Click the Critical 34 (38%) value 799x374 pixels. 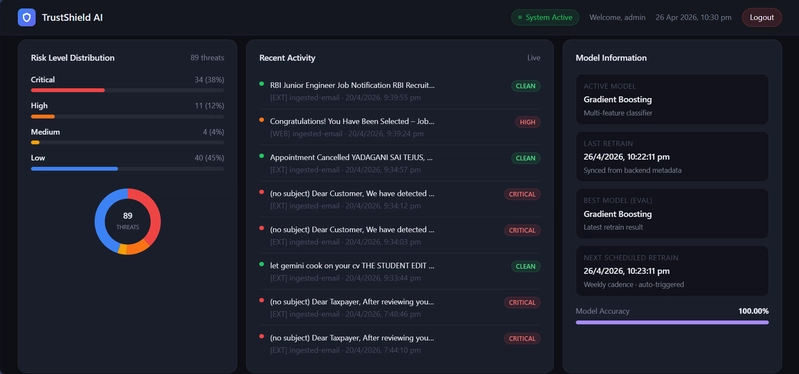pos(209,80)
